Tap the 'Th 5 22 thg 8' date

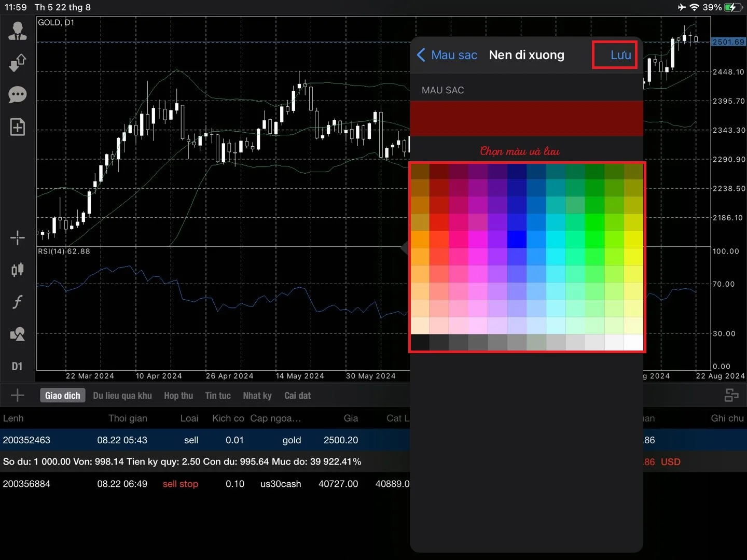pos(63,7)
